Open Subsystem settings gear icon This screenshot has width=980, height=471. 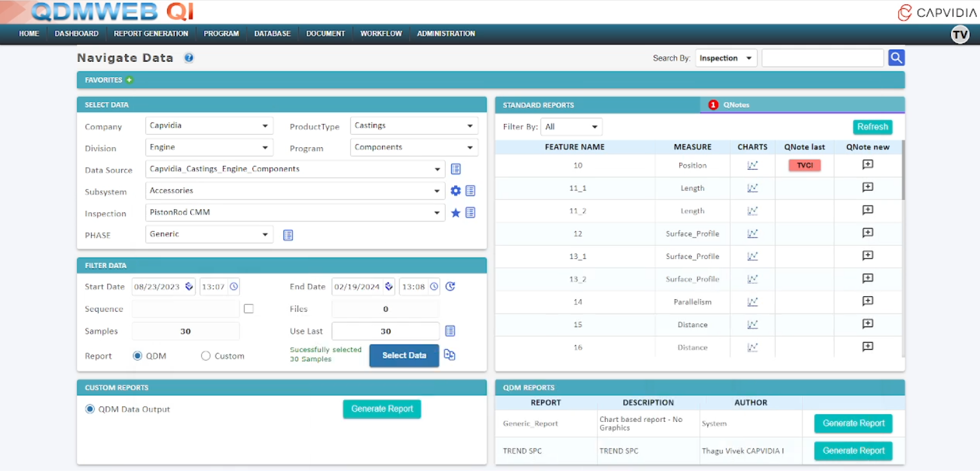pyautogui.click(x=455, y=191)
